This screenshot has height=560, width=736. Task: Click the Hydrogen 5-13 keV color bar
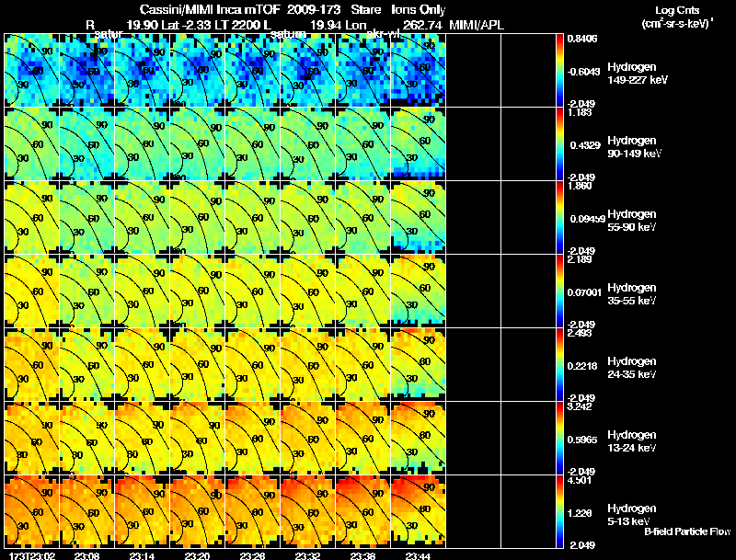[x=559, y=512]
